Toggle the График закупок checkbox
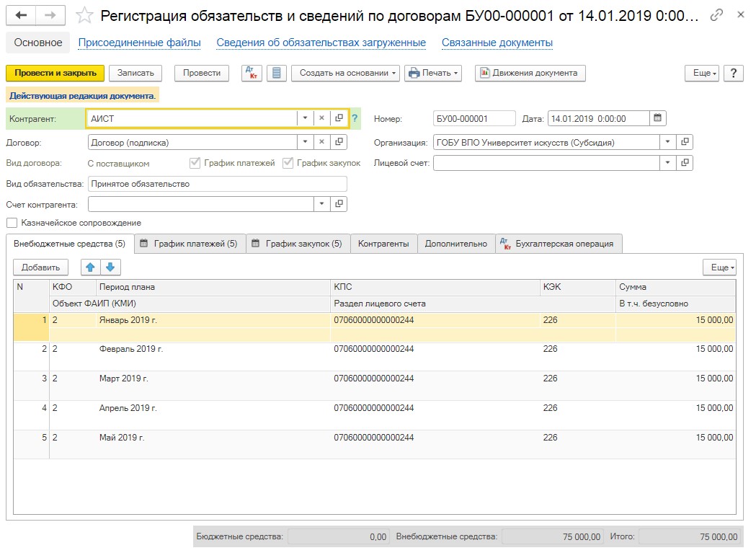 click(x=288, y=163)
